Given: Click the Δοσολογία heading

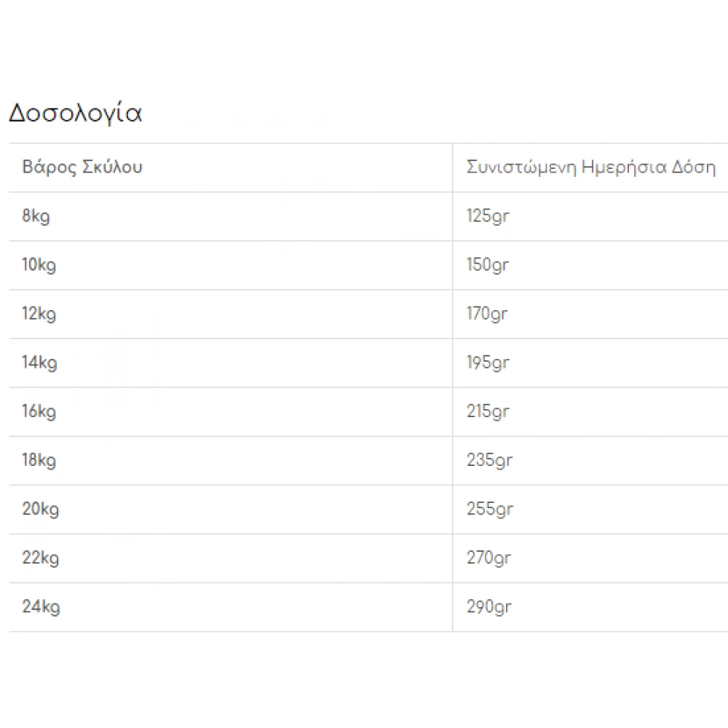Looking at the screenshot, I should (x=75, y=114).
